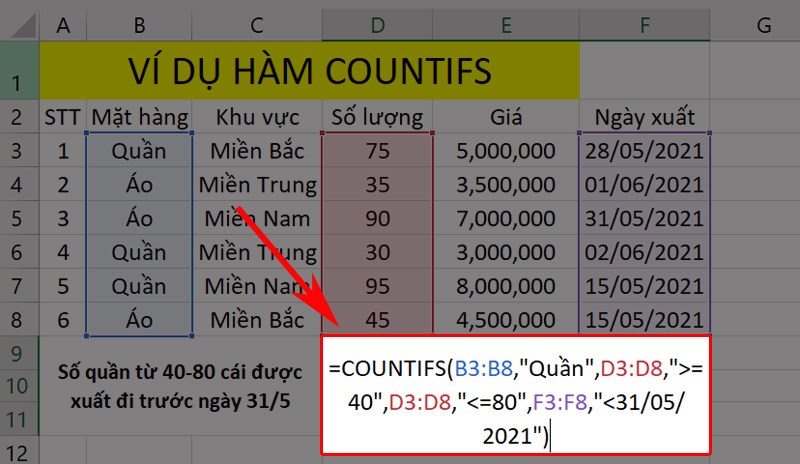This screenshot has width=800, height=464.
Task: Click date cell '28/05/2021'
Action: [645, 151]
